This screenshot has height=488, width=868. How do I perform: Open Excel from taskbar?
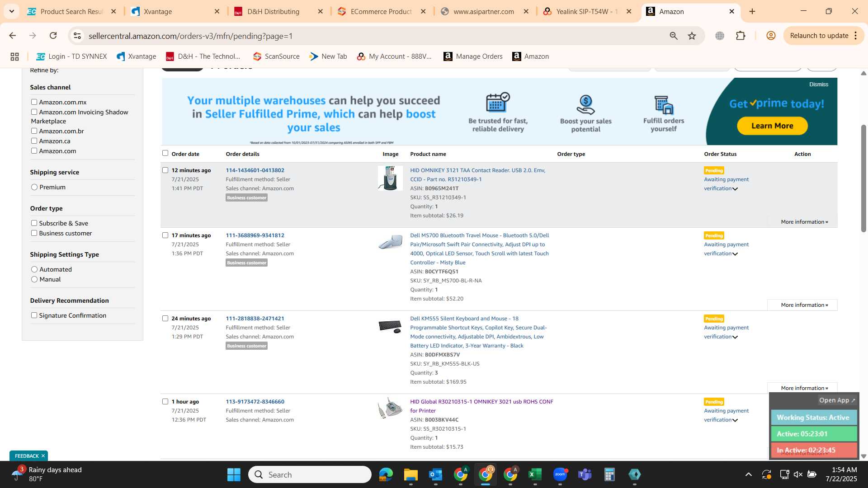pos(535,474)
